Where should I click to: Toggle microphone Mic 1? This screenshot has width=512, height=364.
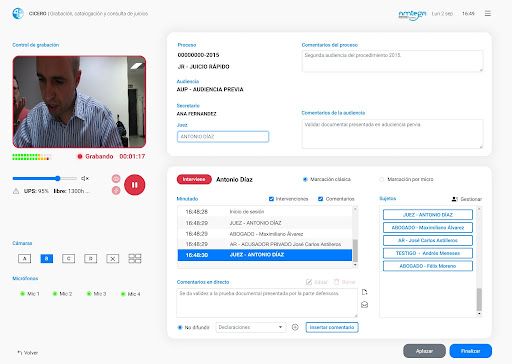point(30,294)
